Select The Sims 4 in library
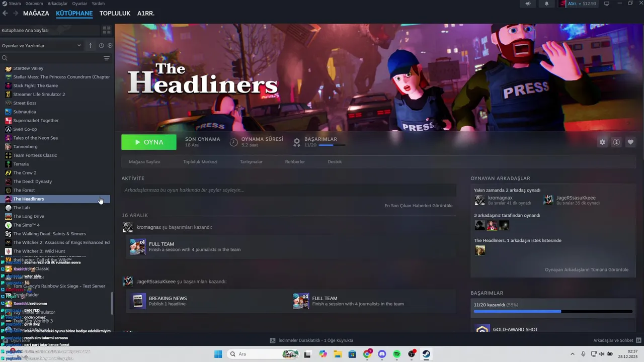This screenshot has width=644, height=362. (26, 225)
